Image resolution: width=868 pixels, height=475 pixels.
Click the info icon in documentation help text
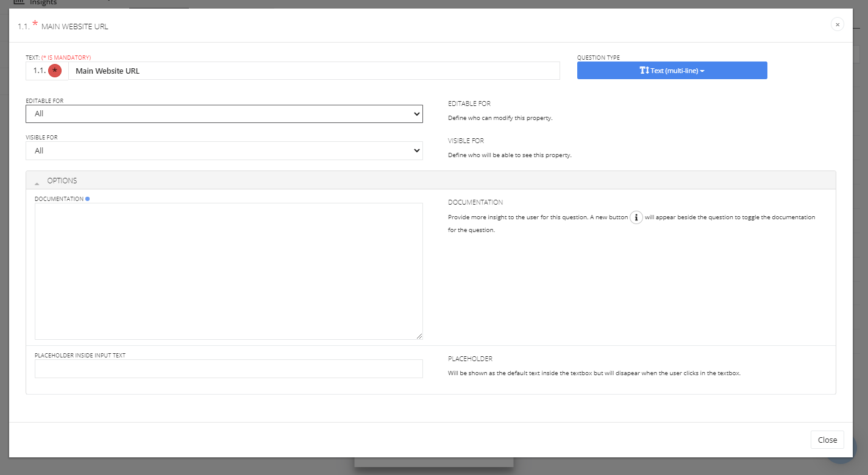(636, 217)
